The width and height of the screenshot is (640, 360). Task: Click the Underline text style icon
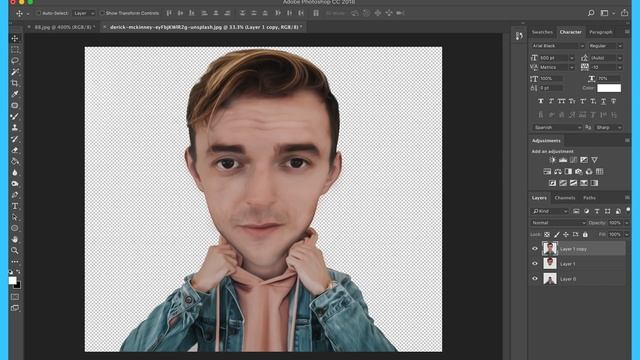(x=603, y=101)
